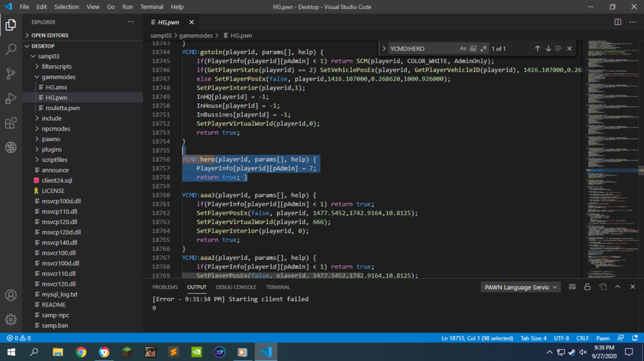Toggle Use Regular Expression in find widget
Image resolution: width=644 pixels, height=361 pixels.
484,48
